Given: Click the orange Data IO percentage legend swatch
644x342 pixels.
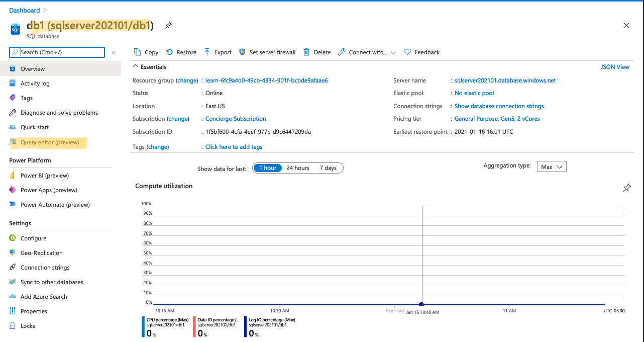Looking at the screenshot, I should (x=194, y=327).
